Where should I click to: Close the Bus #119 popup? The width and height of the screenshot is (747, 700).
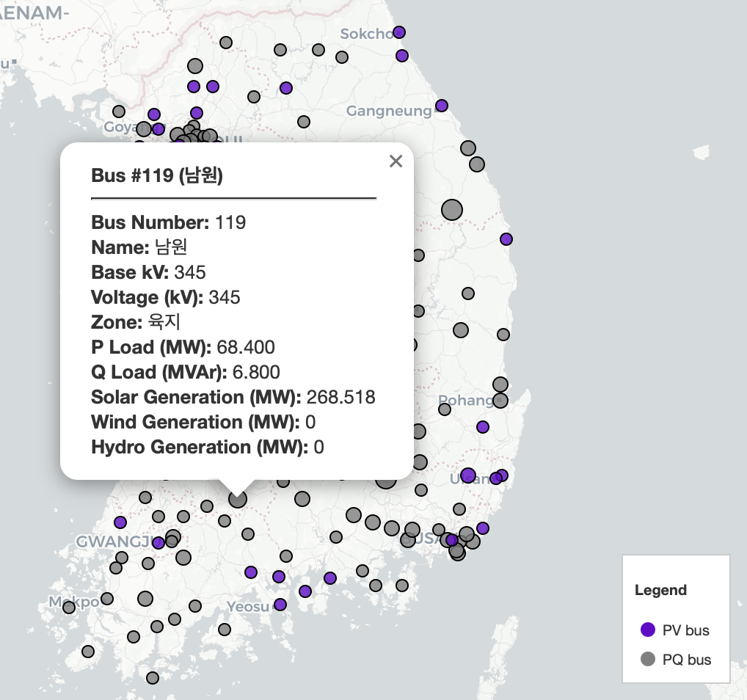point(396,161)
